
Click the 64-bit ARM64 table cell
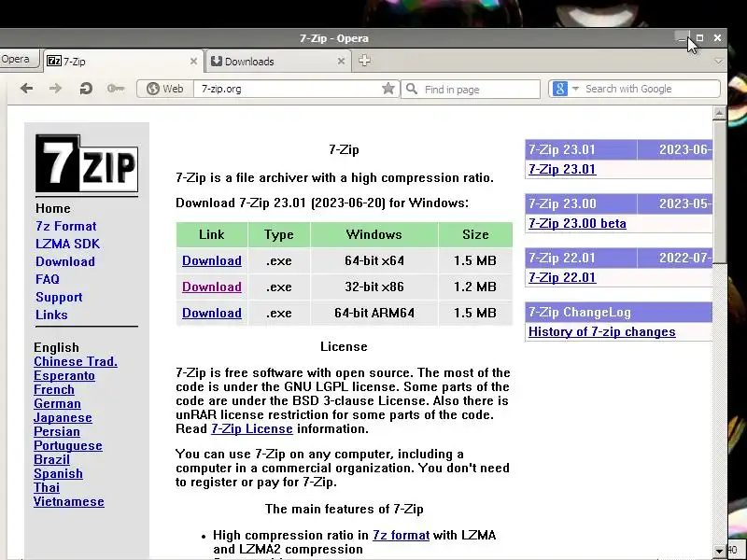[x=374, y=314]
